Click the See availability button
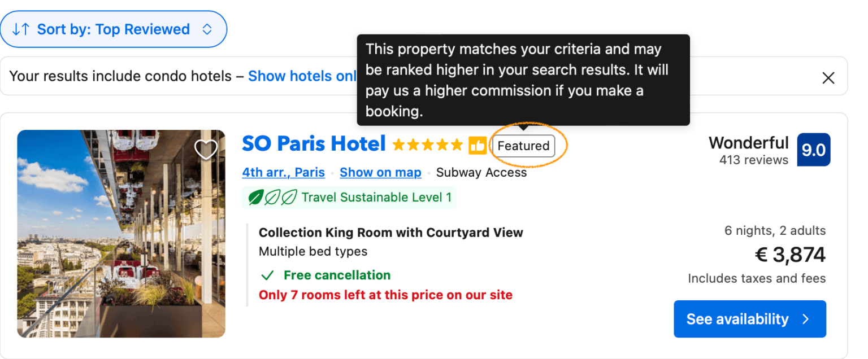This screenshot has height=359, width=868. [750, 319]
